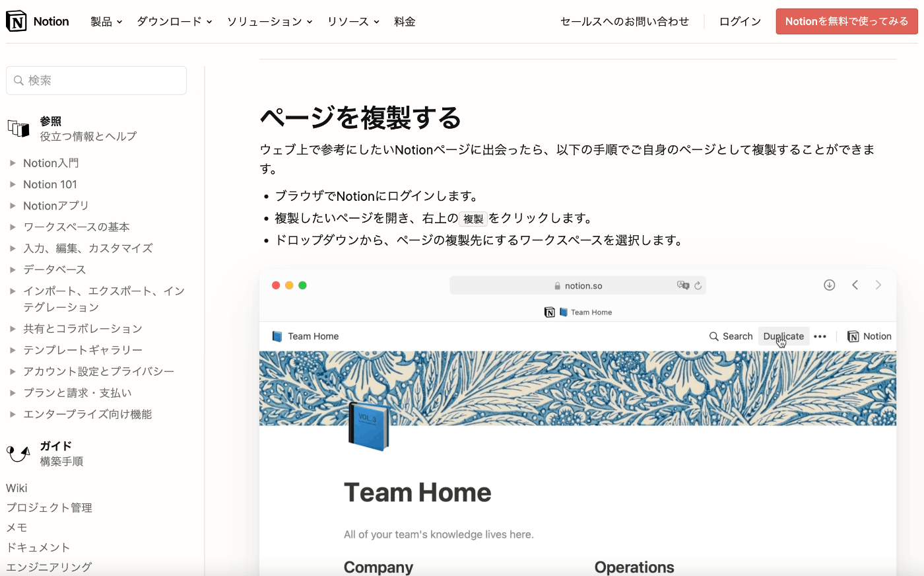Click the Team Home browser tab title
This screenshot has height=576, width=924.
click(x=591, y=312)
